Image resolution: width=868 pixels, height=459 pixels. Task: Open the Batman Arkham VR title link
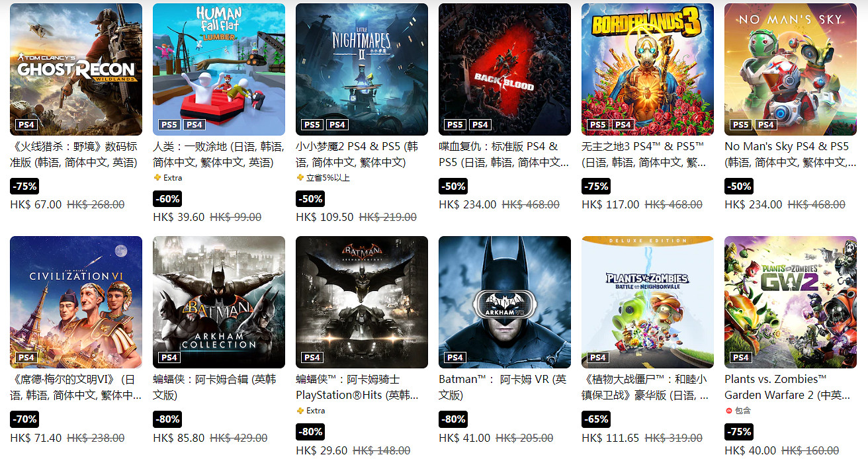[x=503, y=387]
